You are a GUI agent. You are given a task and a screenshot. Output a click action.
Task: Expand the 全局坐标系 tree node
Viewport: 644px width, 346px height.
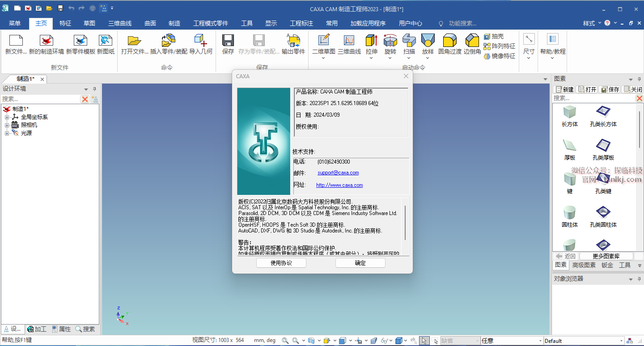pos(7,117)
